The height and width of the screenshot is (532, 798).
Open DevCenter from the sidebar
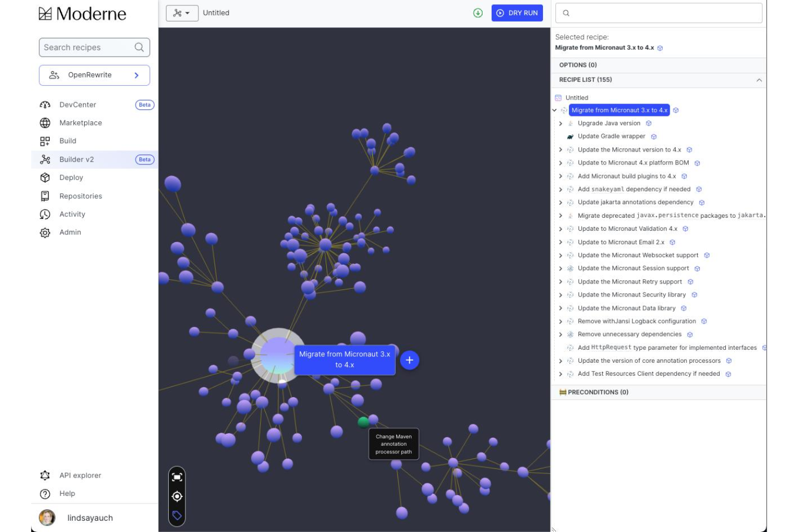click(x=78, y=105)
